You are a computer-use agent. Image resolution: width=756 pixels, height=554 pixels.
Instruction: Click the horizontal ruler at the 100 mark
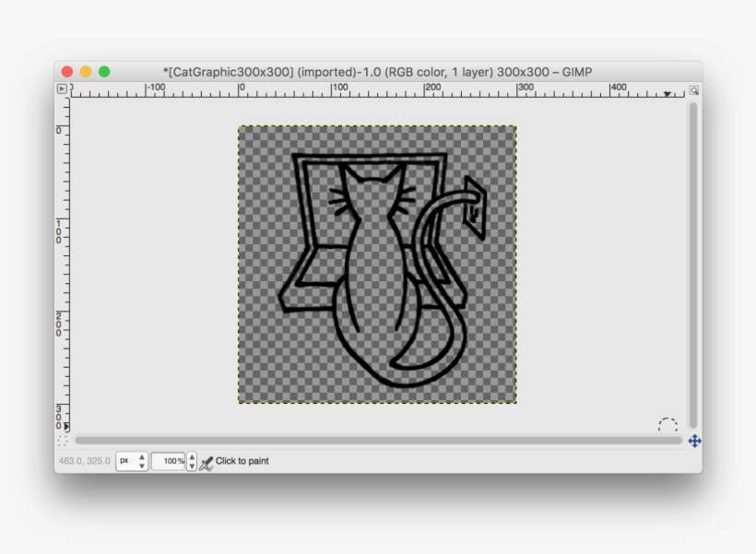333,90
